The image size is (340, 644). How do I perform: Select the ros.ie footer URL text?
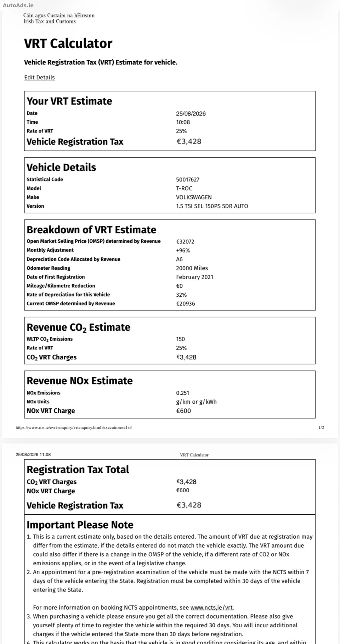74,427
